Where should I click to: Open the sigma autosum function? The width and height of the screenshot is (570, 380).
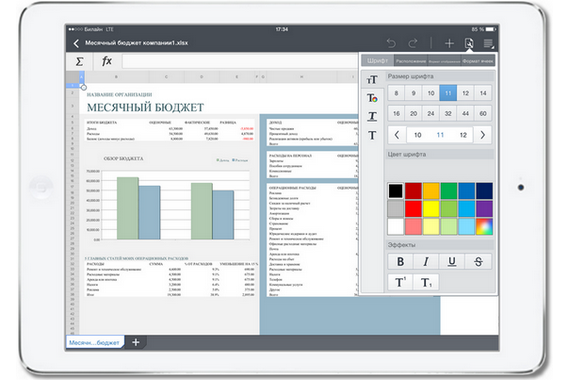79,61
